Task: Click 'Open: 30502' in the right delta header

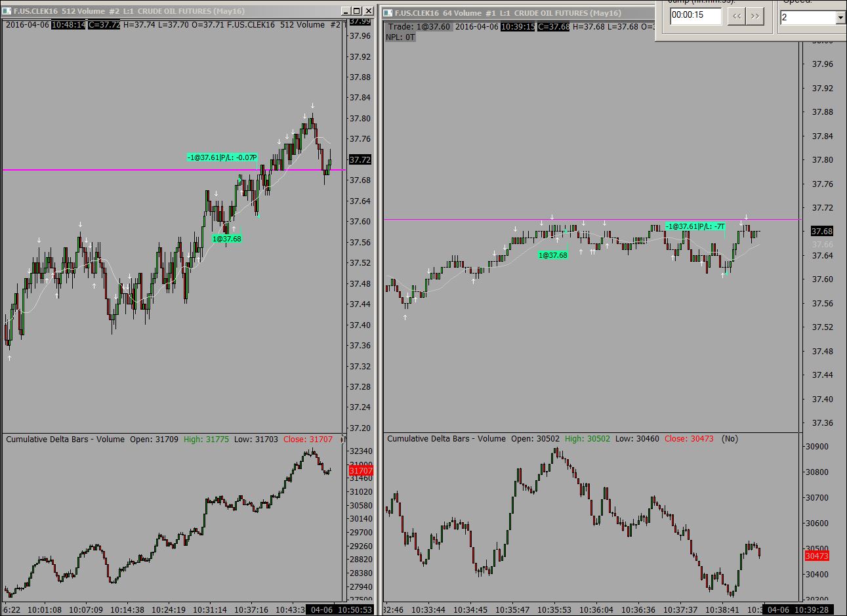Action: 535,439
